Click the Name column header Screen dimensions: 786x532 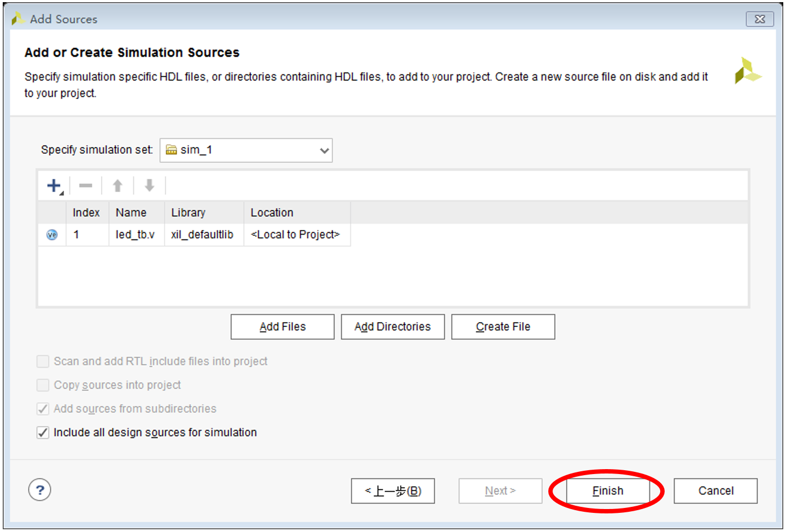[x=137, y=213]
